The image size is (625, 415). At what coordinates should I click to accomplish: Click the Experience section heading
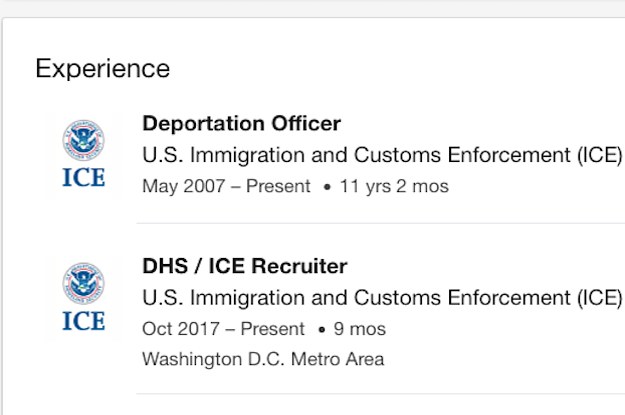(102, 68)
